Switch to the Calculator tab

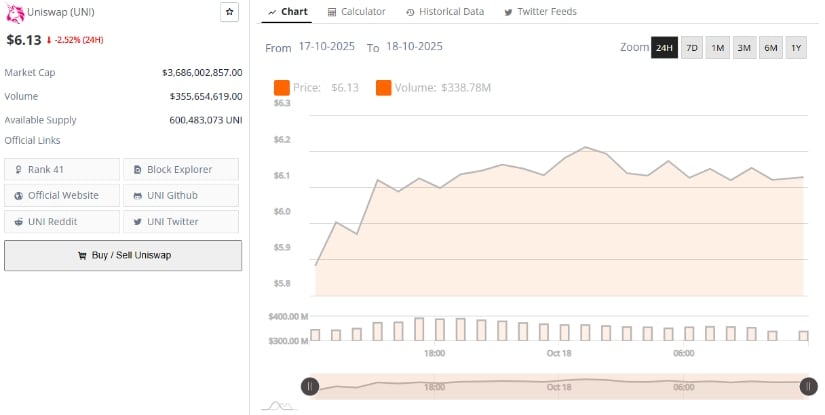pos(356,12)
